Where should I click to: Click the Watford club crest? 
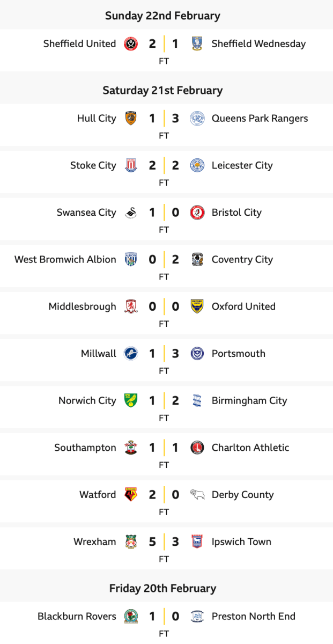(130, 495)
